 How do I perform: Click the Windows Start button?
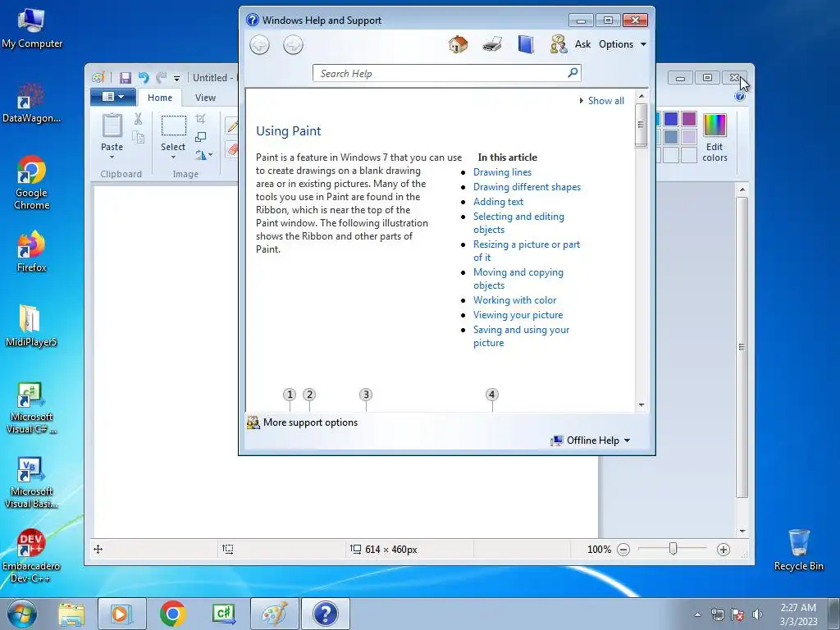click(x=22, y=614)
